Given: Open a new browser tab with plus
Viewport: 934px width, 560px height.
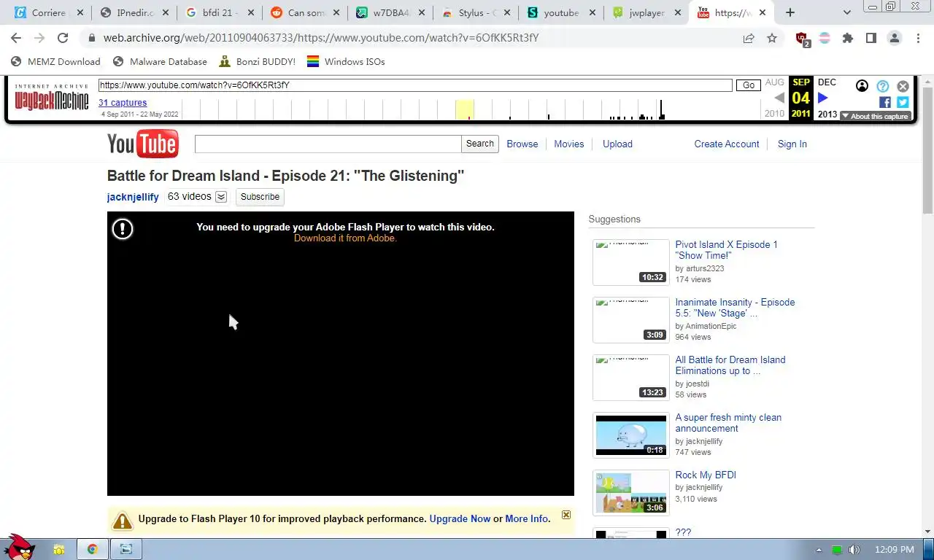Looking at the screenshot, I should coord(790,12).
